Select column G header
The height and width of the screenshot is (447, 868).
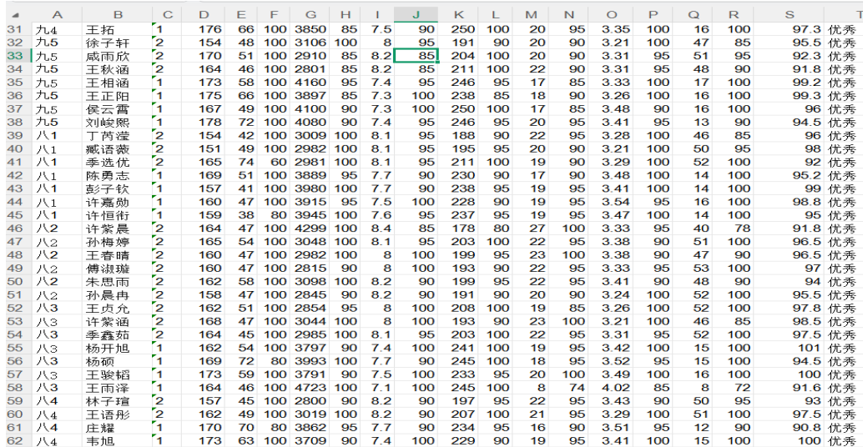[310, 15]
